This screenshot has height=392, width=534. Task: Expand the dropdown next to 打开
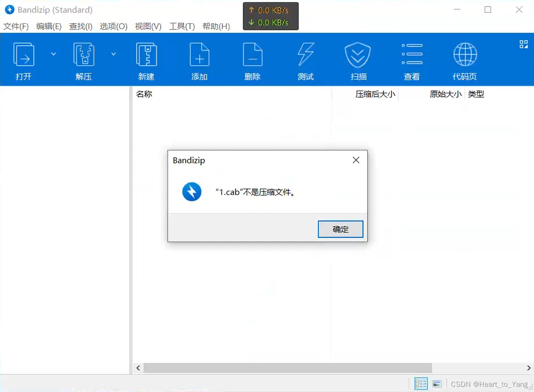coord(53,54)
